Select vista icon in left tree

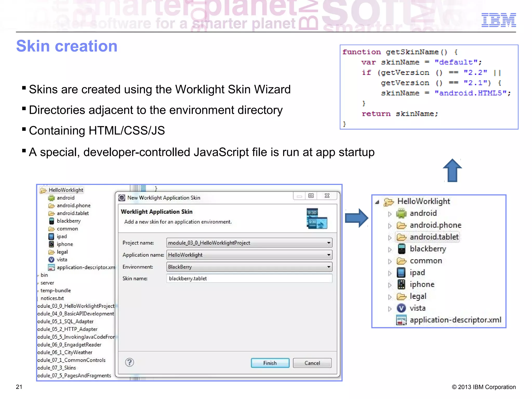pyautogui.click(x=51, y=260)
